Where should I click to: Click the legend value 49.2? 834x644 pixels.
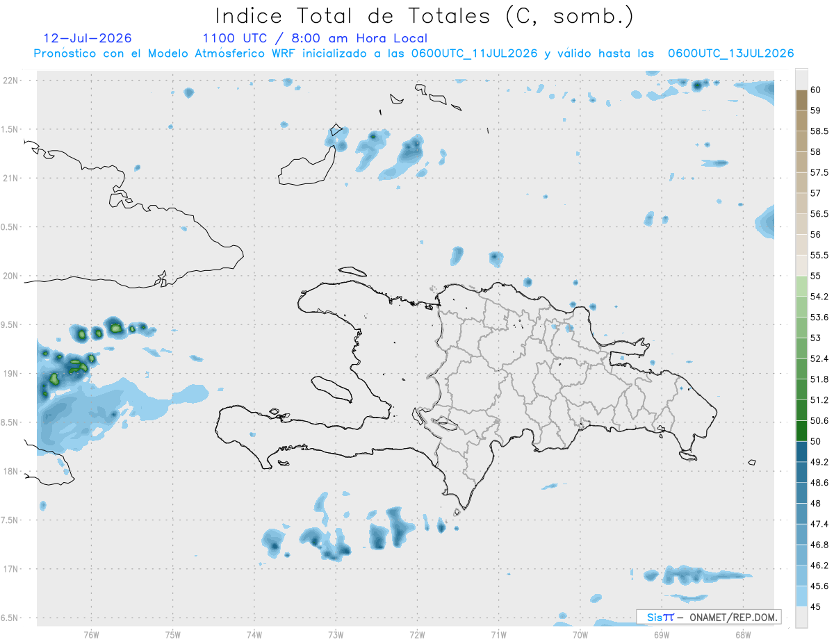pyautogui.click(x=819, y=462)
